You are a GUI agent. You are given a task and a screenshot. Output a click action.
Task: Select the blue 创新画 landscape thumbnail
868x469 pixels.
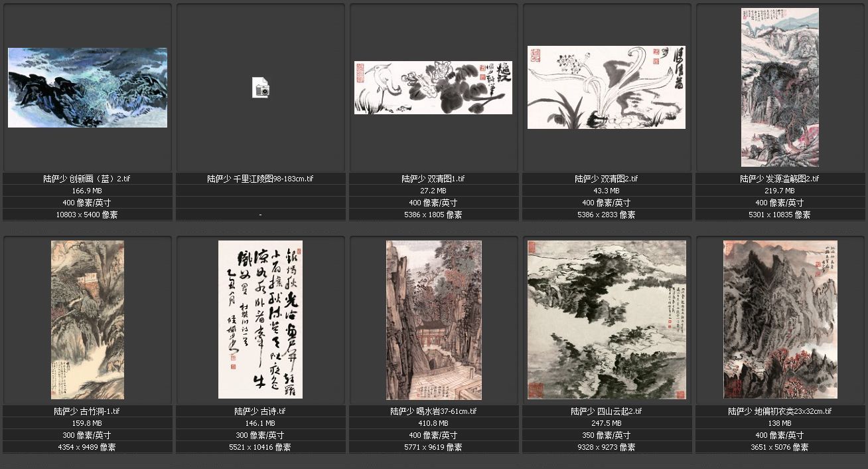(88, 88)
